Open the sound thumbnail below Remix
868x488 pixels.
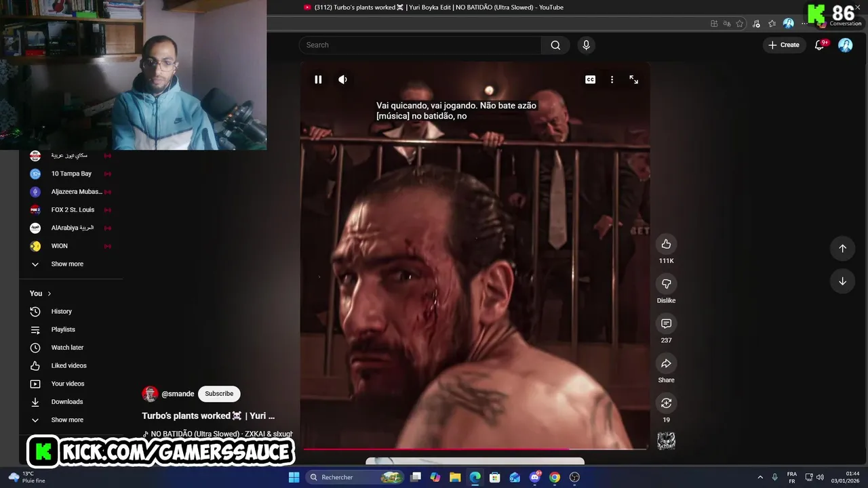(666, 441)
